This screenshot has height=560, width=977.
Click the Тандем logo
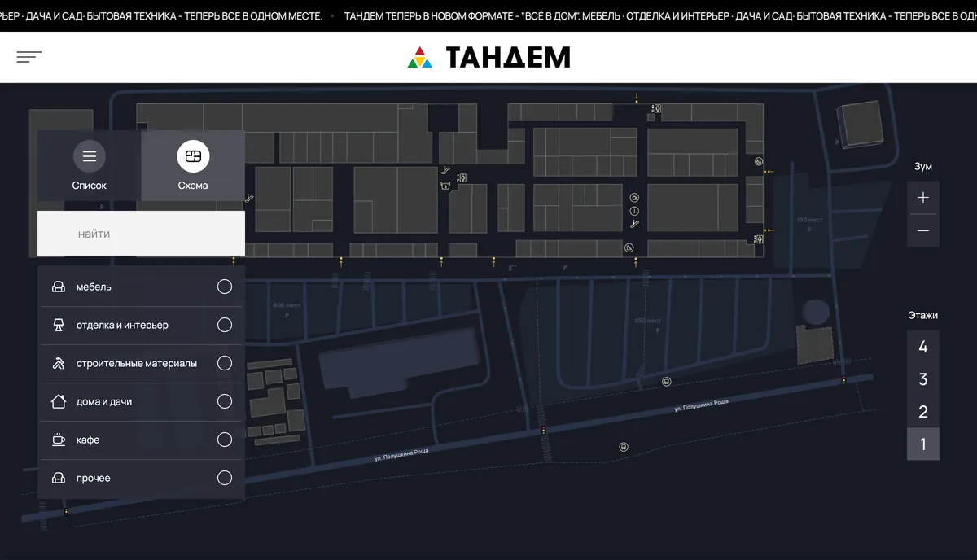(x=488, y=57)
